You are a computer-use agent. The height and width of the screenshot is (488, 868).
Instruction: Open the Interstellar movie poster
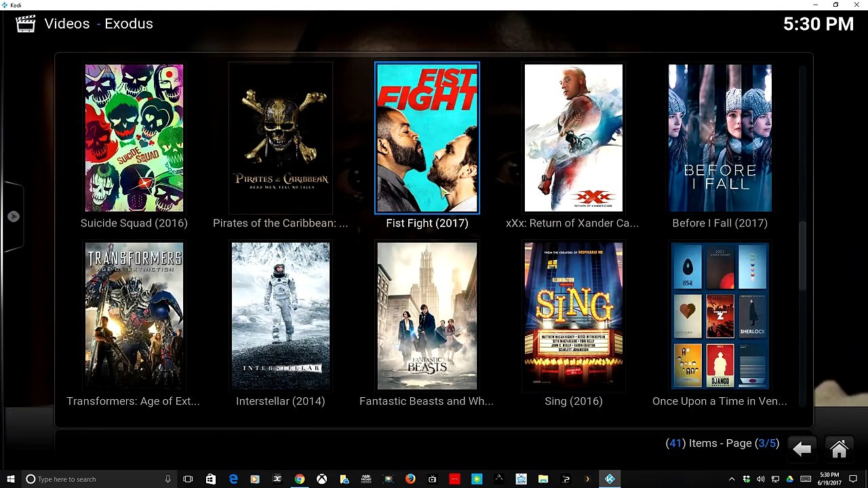tap(281, 316)
